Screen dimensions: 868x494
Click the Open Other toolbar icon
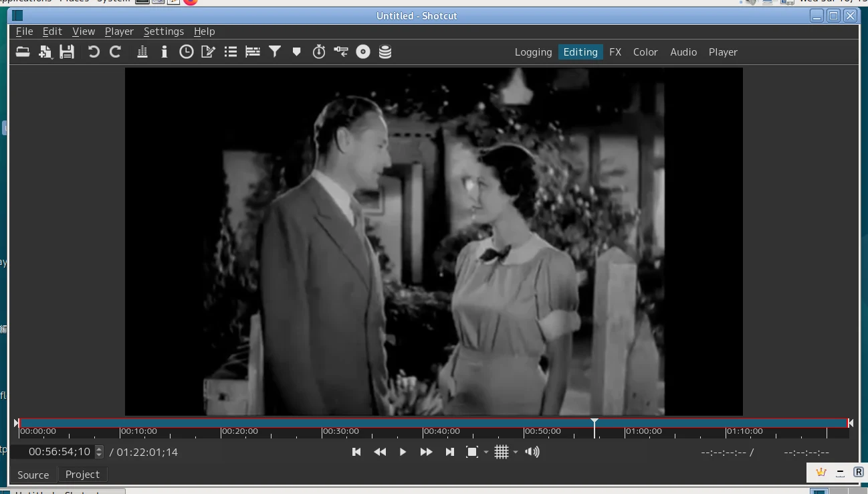coord(45,52)
